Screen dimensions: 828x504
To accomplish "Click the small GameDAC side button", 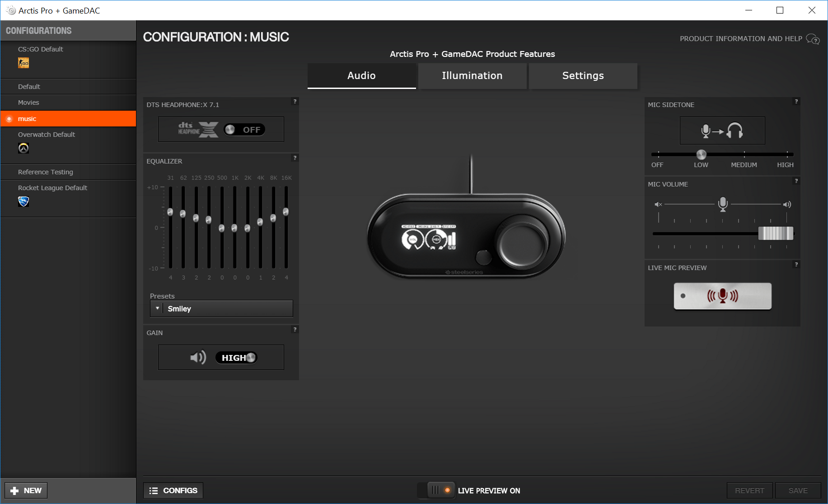I will [483, 257].
